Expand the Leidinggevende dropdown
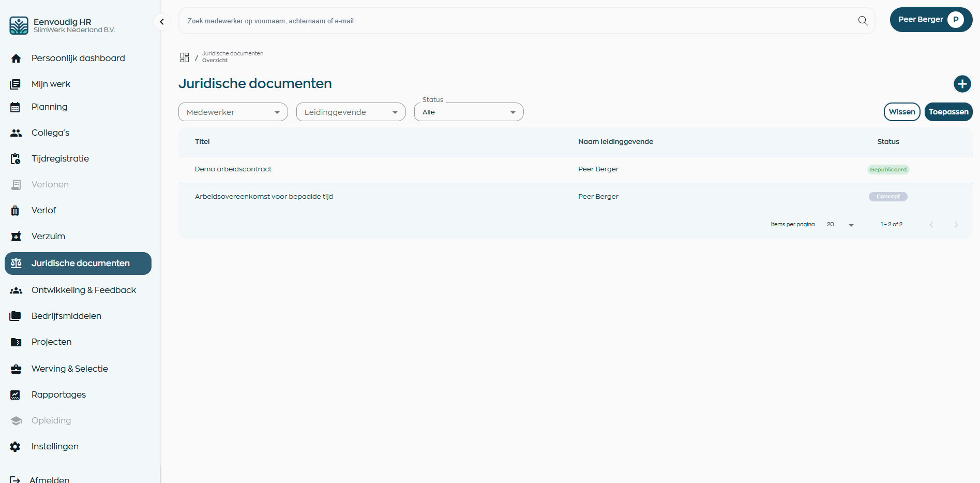 [351, 112]
